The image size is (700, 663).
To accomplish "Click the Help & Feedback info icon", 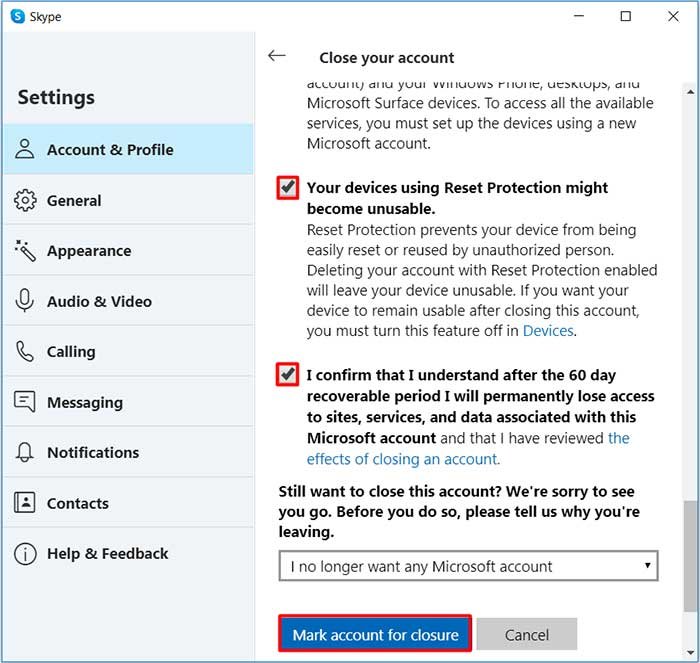I will pyautogui.click(x=25, y=554).
